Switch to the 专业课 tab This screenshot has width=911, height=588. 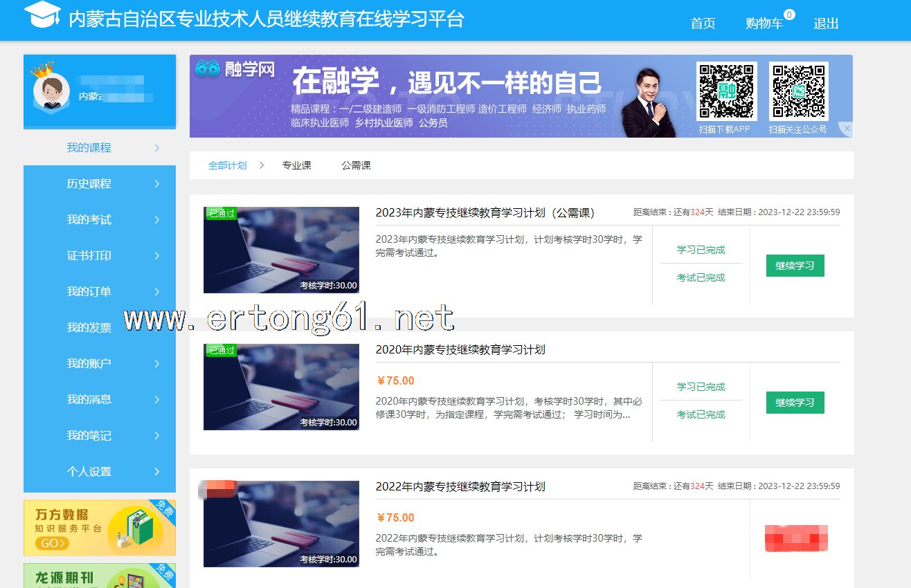coord(296,165)
